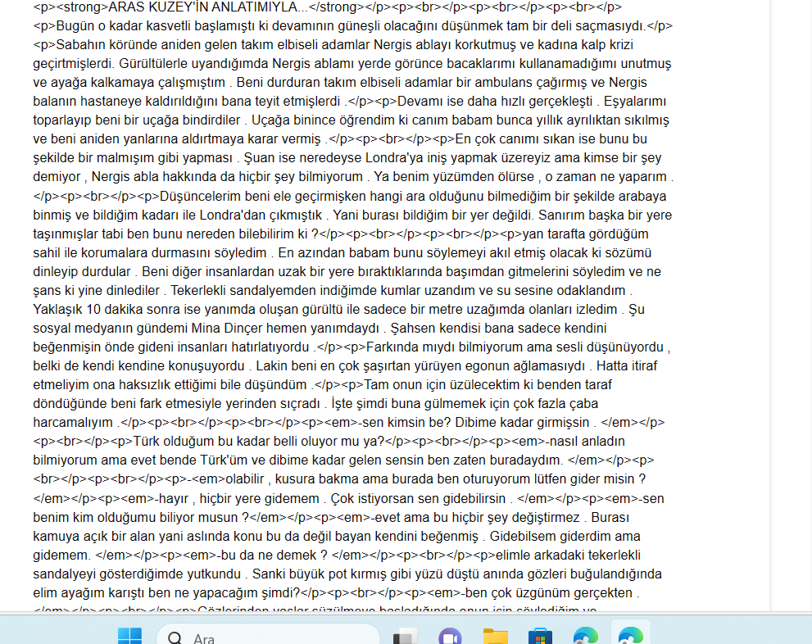Click the word "Londra'ya"

[x=395, y=158]
